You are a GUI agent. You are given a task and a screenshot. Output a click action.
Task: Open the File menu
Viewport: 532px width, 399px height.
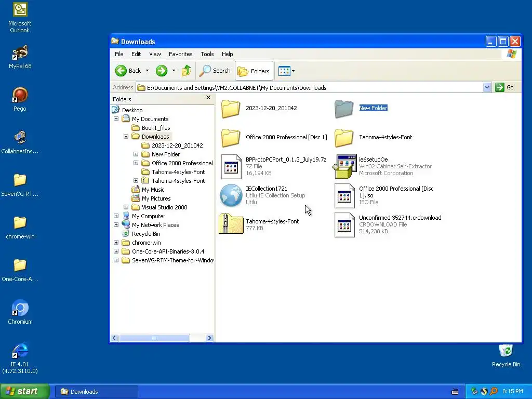(x=119, y=54)
